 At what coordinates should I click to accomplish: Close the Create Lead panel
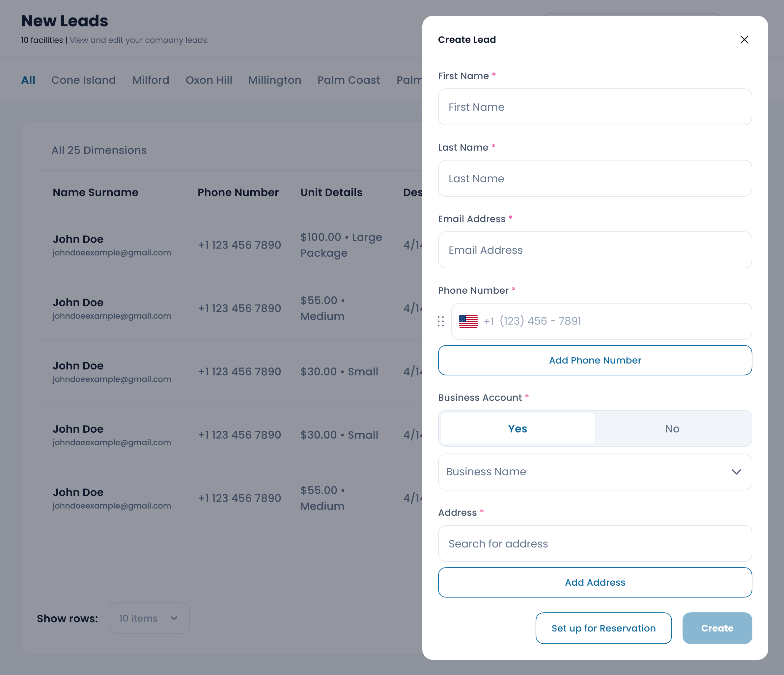(744, 40)
